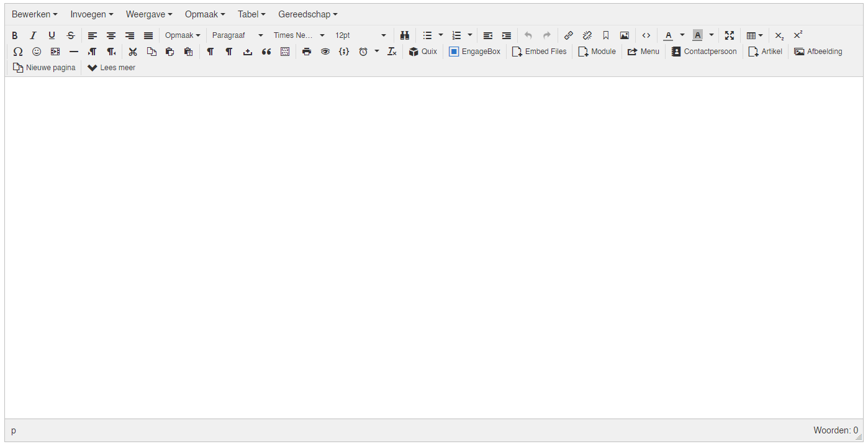Align text to the right
Viewport: 868px width, 444px height.
130,35
